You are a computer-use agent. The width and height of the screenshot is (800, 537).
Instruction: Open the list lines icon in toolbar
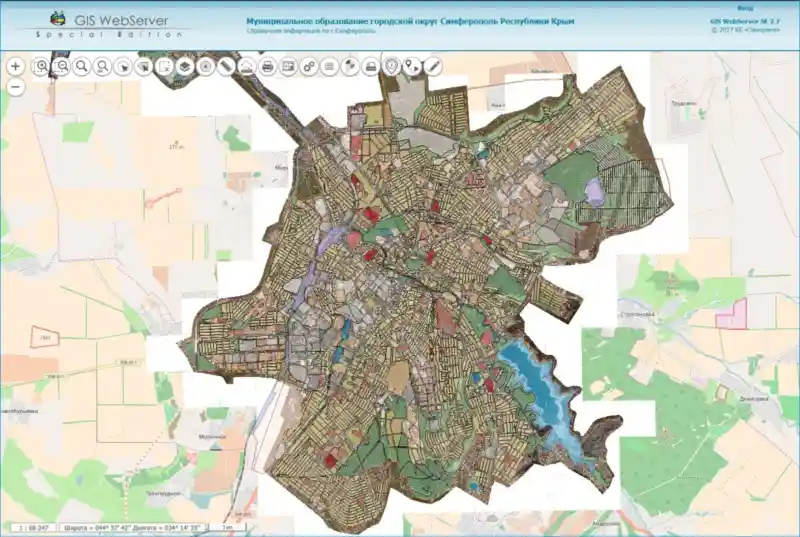pos(329,67)
